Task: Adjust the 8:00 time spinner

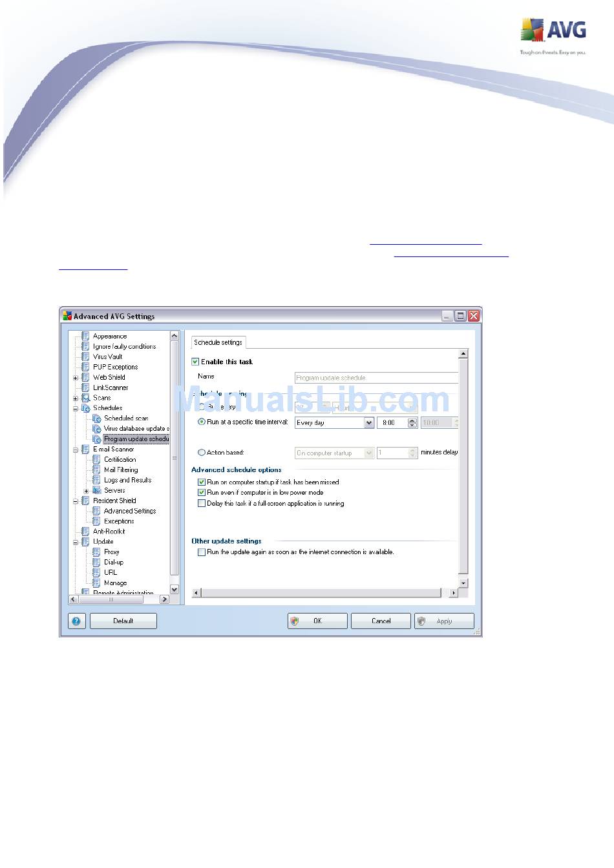Action: [x=412, y=423]
